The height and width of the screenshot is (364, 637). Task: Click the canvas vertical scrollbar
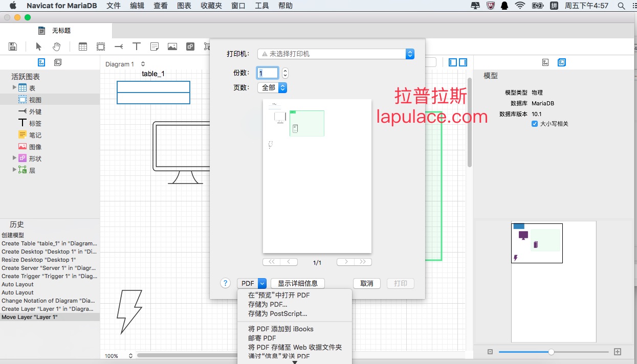click(x=470, y=122)
